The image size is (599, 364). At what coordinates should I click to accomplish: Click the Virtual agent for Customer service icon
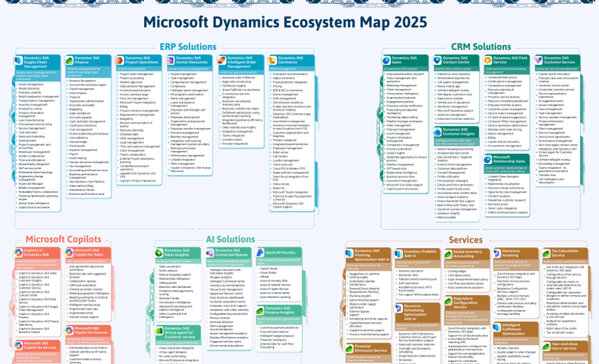pos(159,331)
